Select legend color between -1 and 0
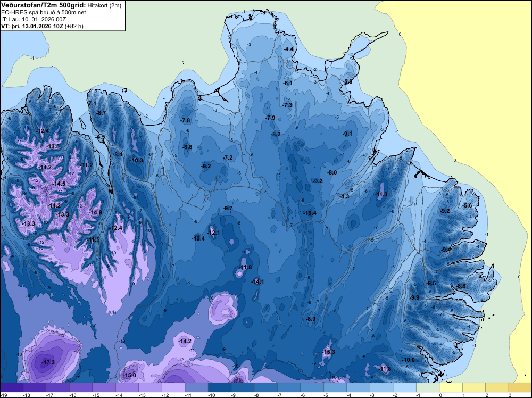Viewport: 532px width, 398px height. tap(428, 387)
